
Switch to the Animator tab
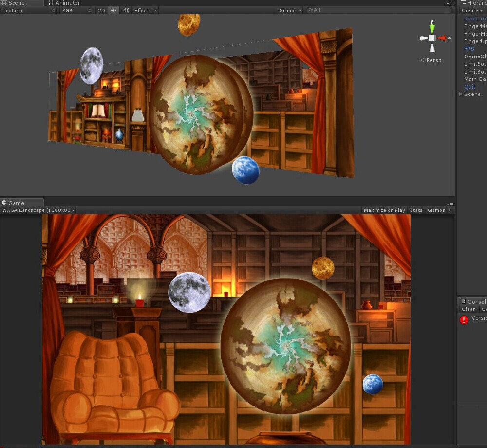[x=65, y=3]
